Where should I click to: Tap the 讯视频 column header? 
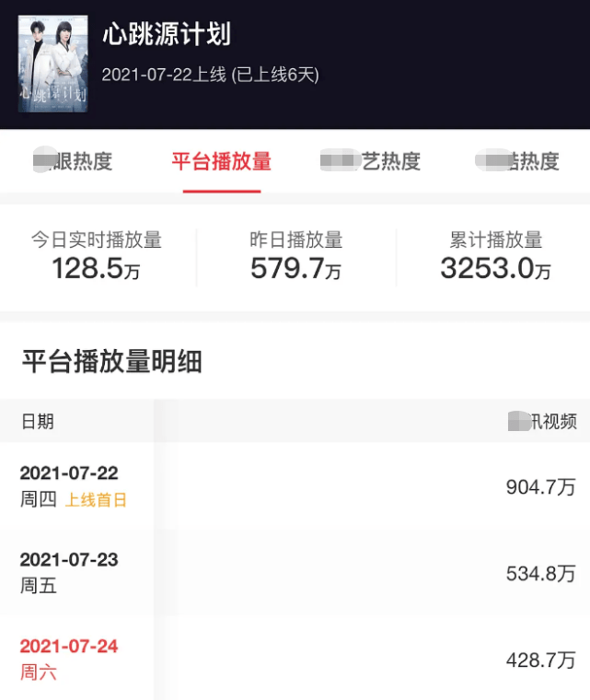[543, 422]
